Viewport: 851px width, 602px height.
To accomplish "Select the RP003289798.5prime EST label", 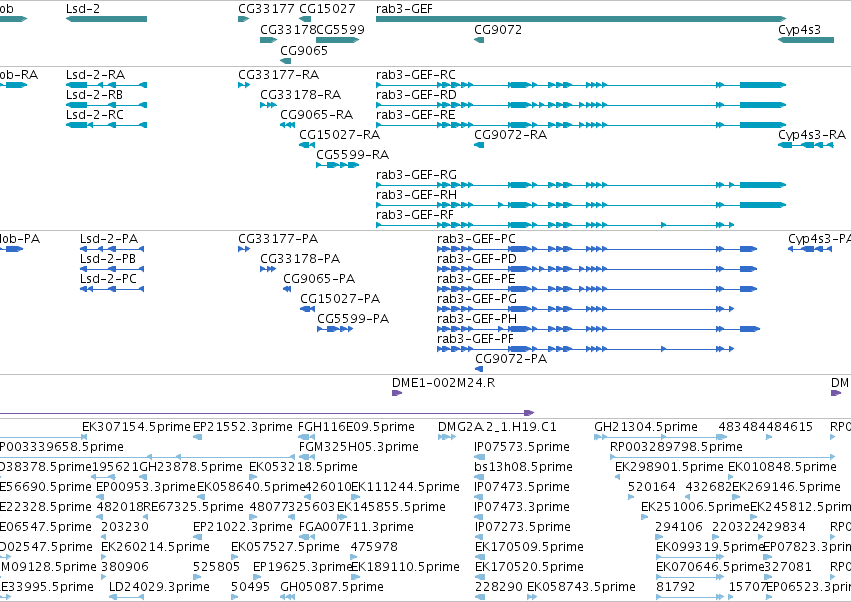I will tap(676, 446).
